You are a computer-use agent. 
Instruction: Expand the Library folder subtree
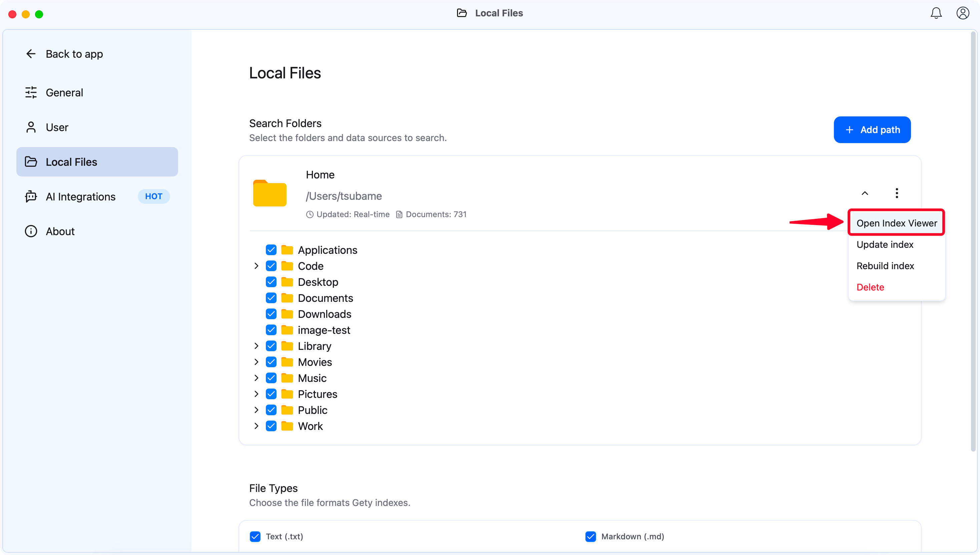(x=256, y=346)
